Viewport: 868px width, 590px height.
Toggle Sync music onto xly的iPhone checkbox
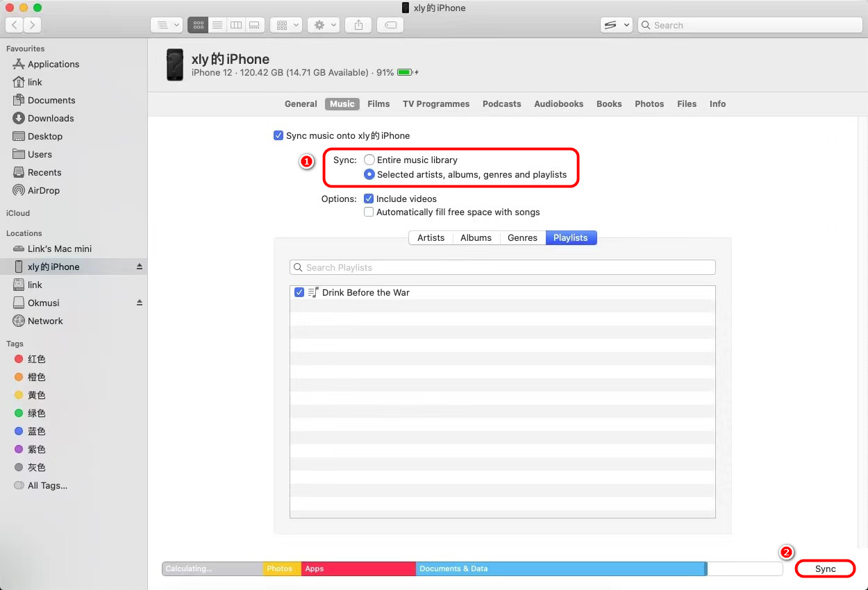pos(278,135)
